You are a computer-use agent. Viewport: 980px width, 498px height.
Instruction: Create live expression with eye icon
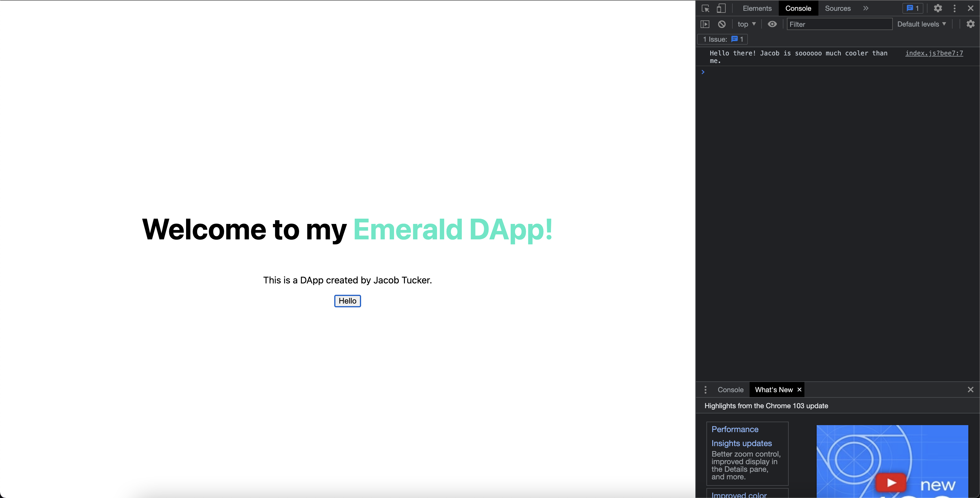pos(772,24)
